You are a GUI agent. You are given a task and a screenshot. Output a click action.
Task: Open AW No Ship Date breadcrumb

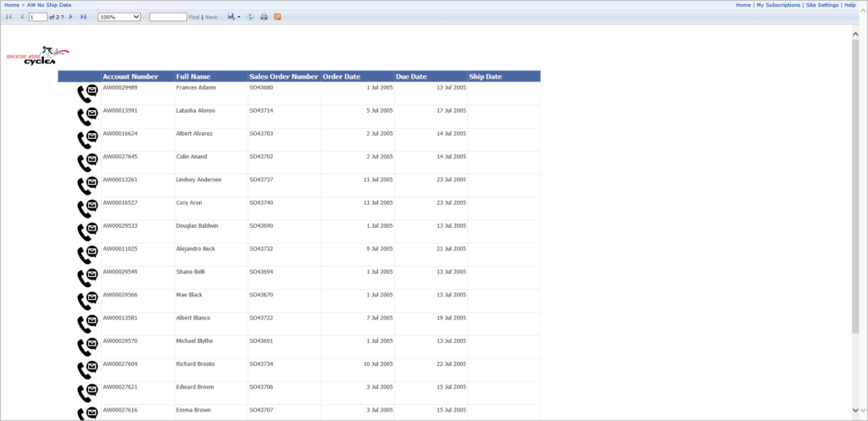[49, 5]
